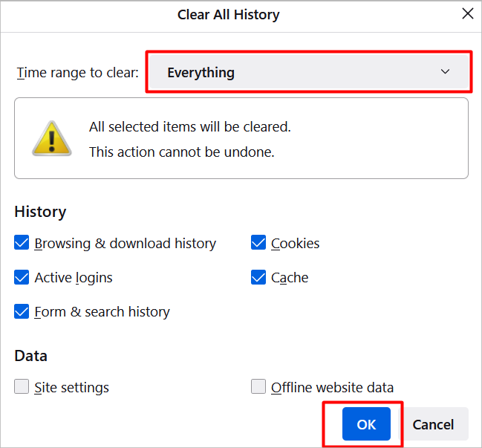
Task: Click the Cancel button
Action: point(433,424)
